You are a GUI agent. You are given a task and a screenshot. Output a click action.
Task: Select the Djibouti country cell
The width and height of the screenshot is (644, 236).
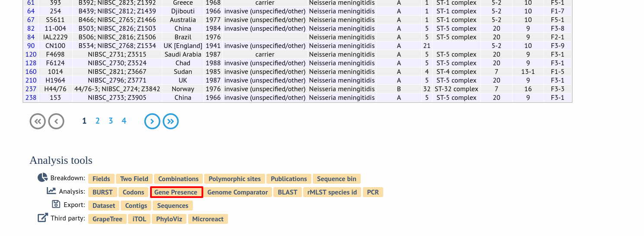click(x=183, y=11)
